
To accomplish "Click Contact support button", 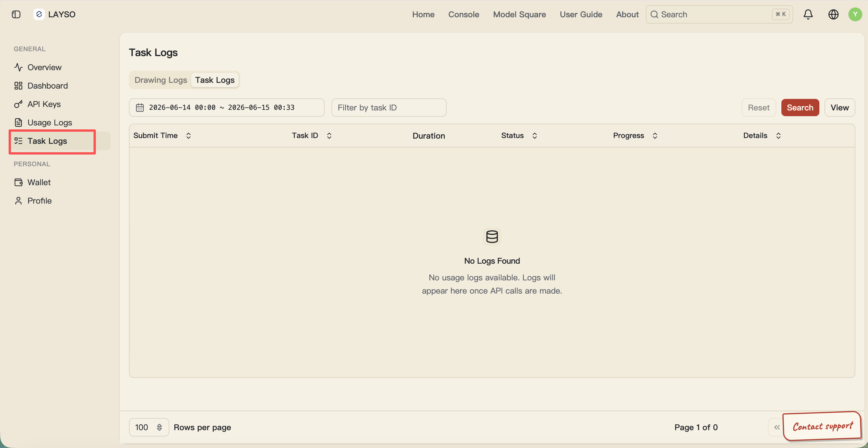I will 822,426.
